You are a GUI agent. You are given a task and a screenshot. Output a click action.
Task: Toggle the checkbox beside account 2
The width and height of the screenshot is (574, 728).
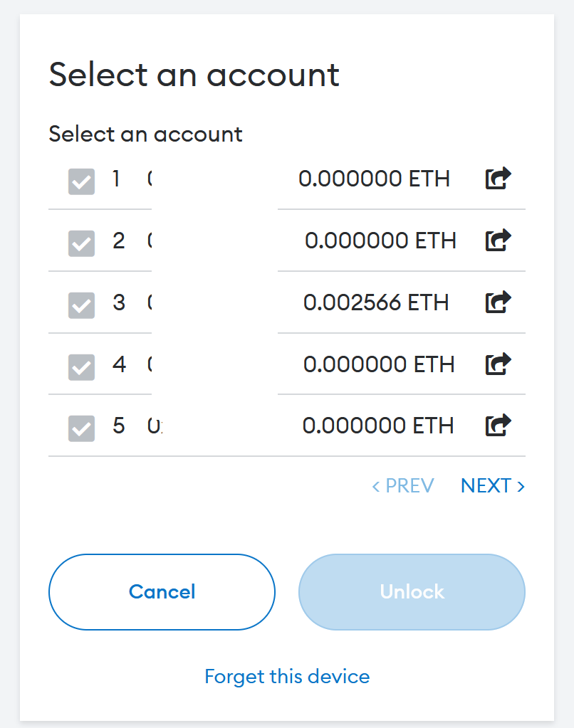pos(81,243)
